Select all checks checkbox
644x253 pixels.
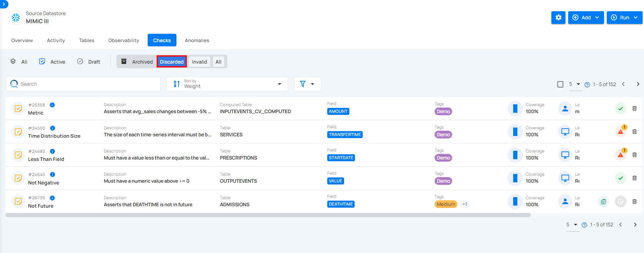pyautogui.click(x=560, y=84)
